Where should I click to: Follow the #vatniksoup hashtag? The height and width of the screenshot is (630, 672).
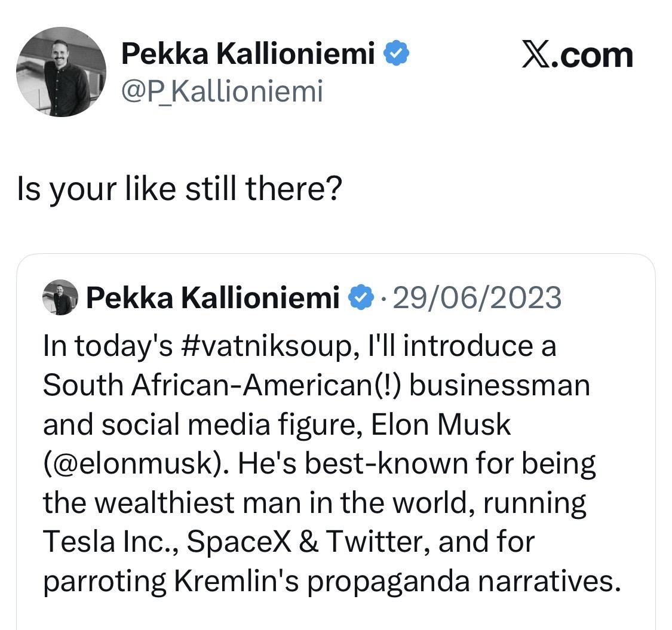pyautogui.click(x=266, y=346)
